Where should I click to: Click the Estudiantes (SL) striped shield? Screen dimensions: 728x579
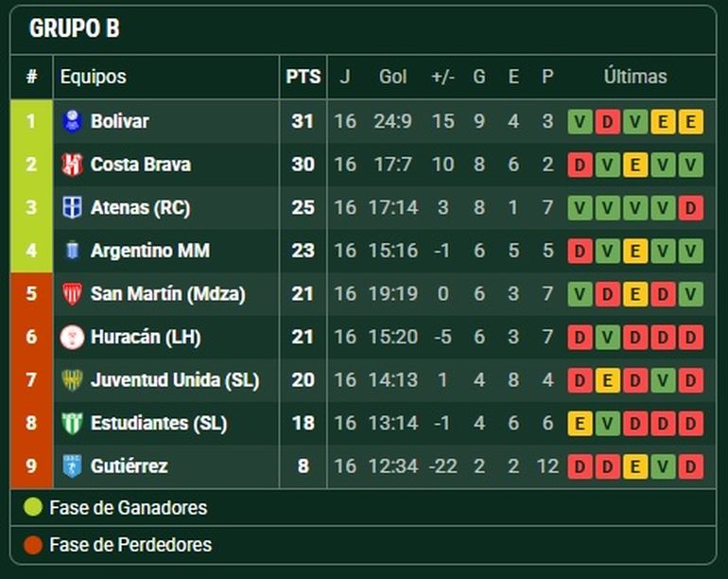pyautogui.click(x=72, y=423)
